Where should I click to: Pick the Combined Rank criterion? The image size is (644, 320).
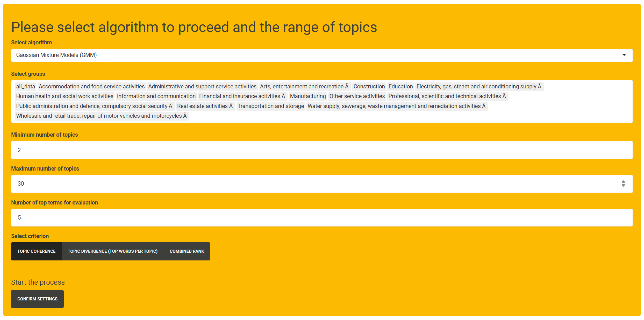[x=187, y=251]
